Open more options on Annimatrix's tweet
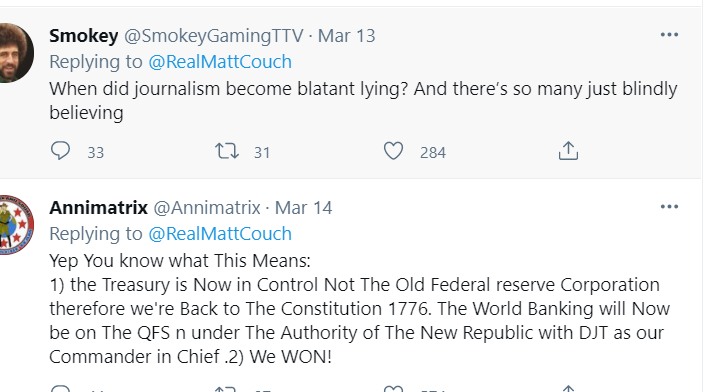Image resolution: width=715 pixels, height=392 pixels. 669,206
